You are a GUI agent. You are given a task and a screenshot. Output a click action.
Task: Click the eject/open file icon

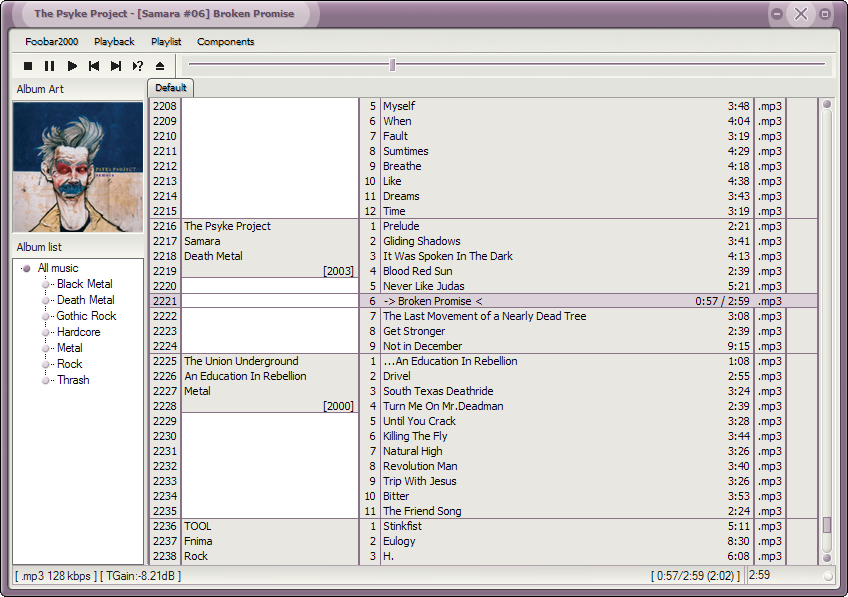(x=160, y=66)
